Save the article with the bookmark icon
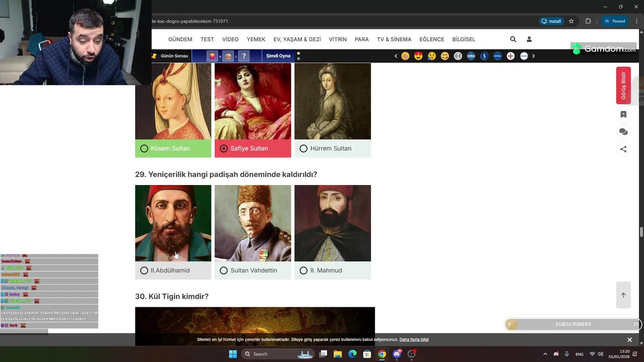This screenshot has height=362, width=644. pyautogui.click(x=623, y=115)
